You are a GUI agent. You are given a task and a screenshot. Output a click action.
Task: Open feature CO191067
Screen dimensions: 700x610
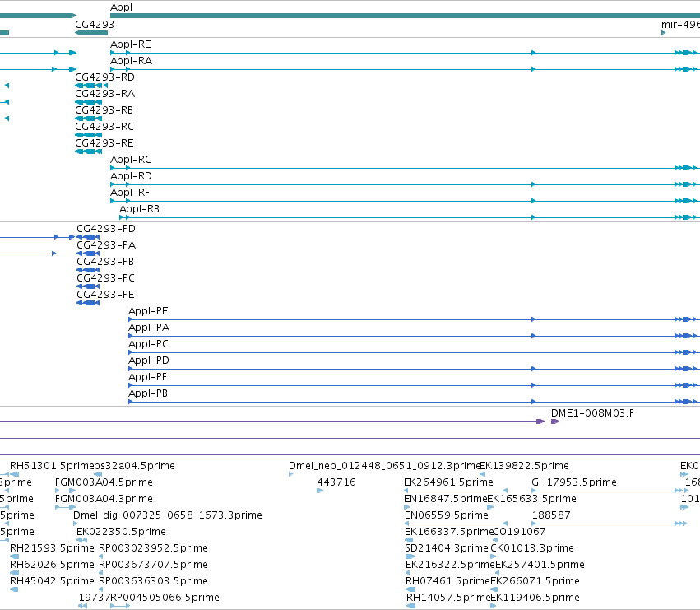point(519,532)
